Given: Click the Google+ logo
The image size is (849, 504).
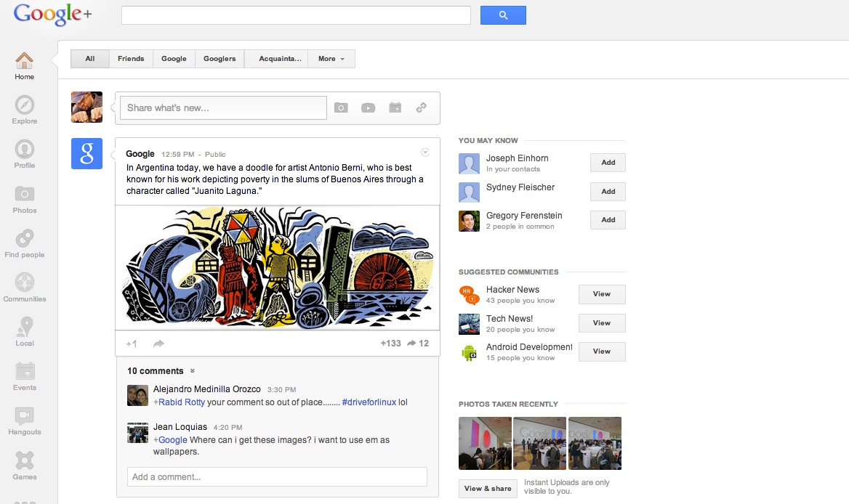Looking at the screenshot, I should 52,15.
